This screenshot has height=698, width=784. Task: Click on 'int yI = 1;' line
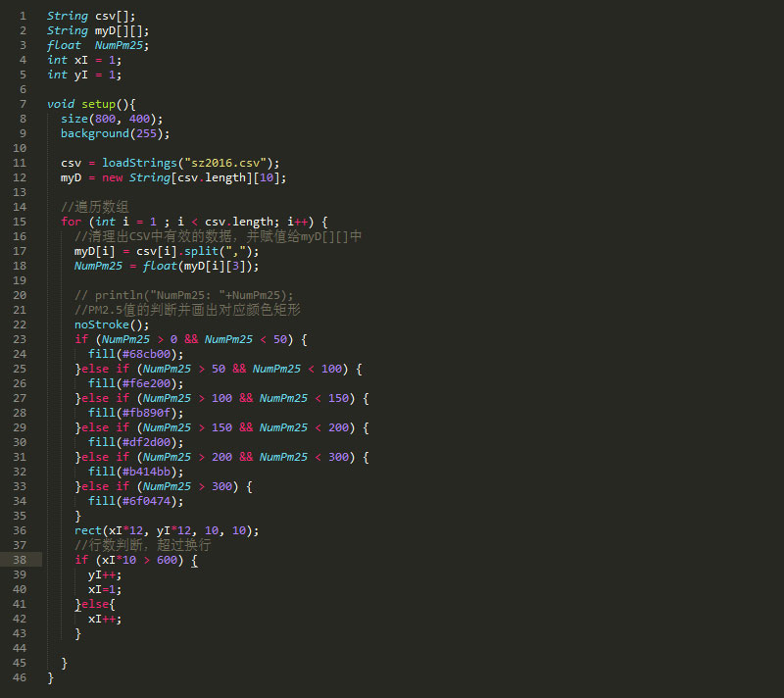(x=84, y=75)
